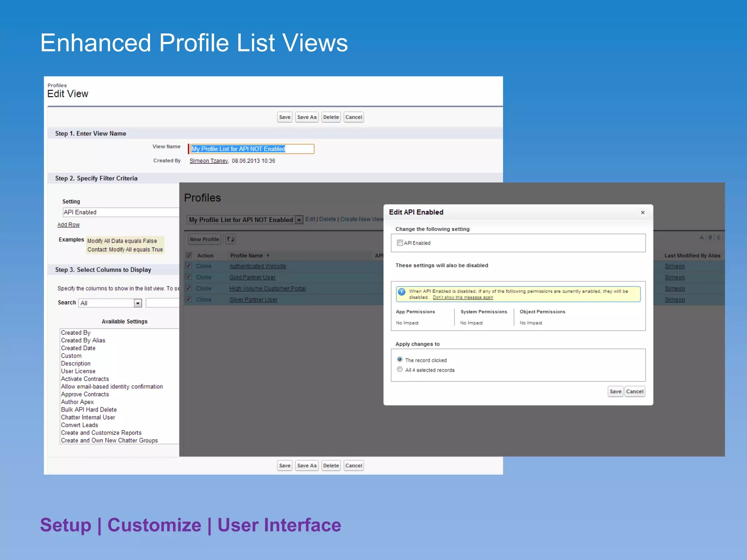Uncheck the Gold Partner User row checkbox
This screenshot has height=560, width=747.
click(x=189, y=277)
